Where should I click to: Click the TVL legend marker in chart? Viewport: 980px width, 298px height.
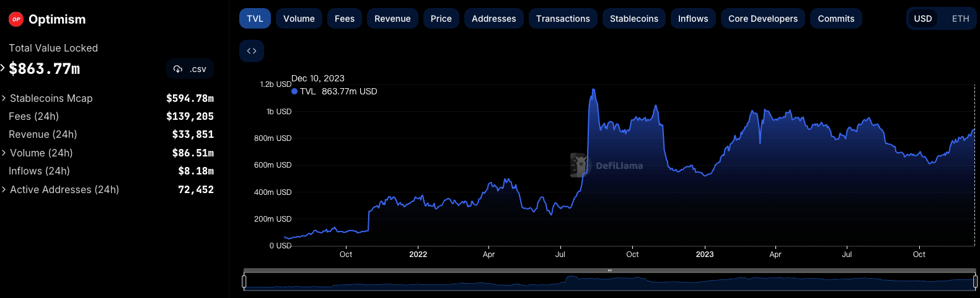[x=294, y=91]
